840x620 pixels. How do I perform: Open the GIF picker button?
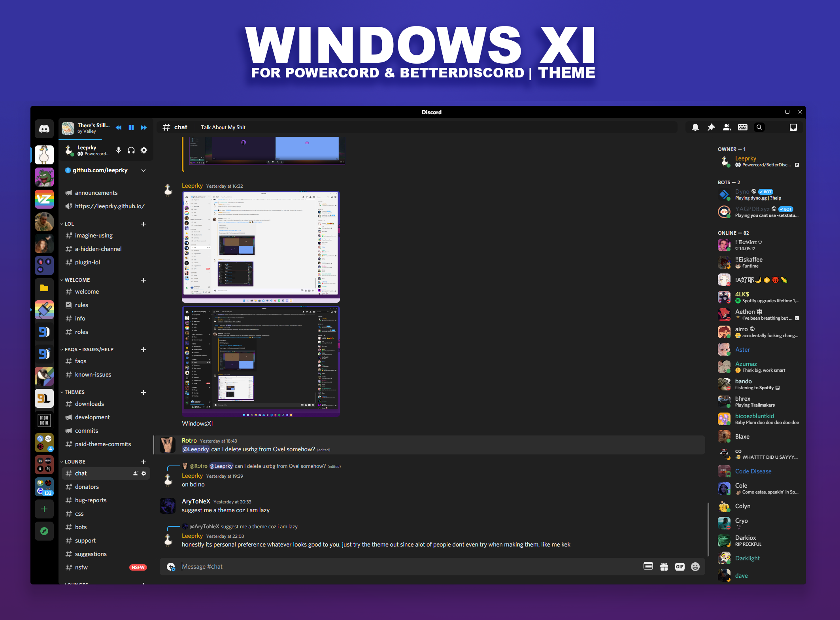pyautogui.click(x=680, y=567)
